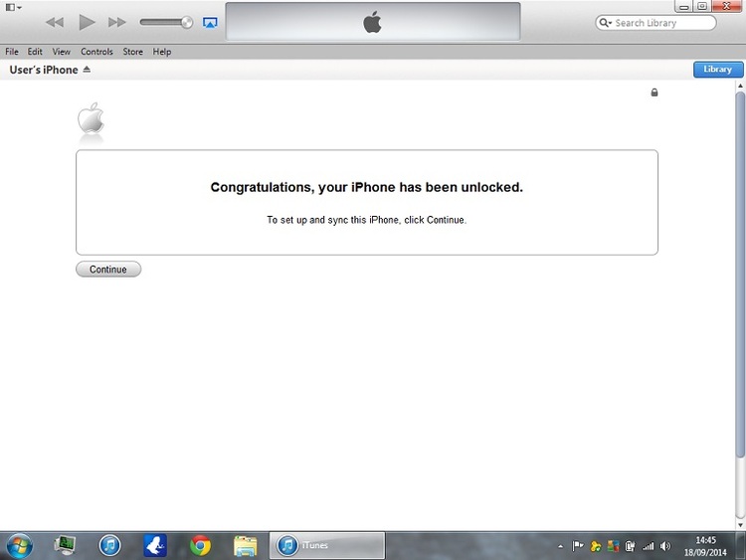Image resolution: width=746 pixels, height=560 pixels.
Task: Open the network signal tray icon
Action: click(648, 546)
